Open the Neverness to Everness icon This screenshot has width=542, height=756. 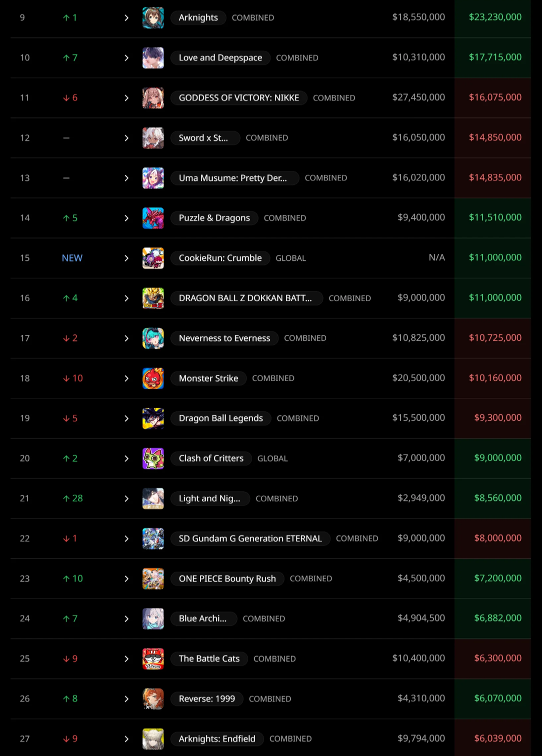153,338
